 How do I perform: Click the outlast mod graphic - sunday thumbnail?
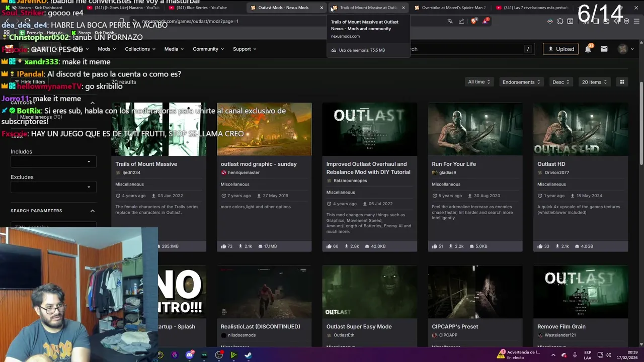[264, 129]
